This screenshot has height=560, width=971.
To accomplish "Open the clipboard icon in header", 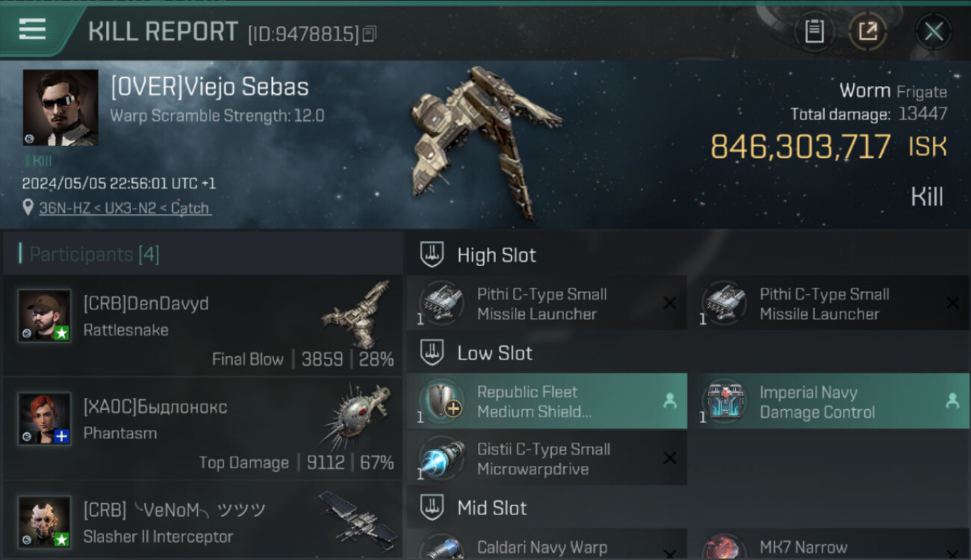I will (814, 31).
